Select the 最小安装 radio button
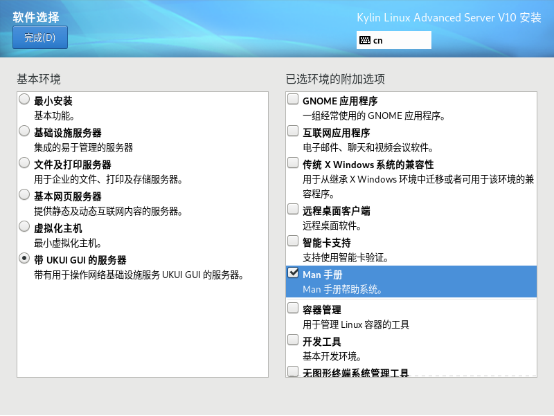554x416 pixels. (24, 99)
